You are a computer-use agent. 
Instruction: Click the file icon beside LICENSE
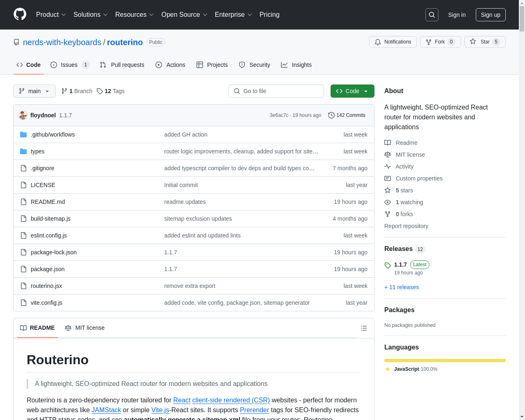point(23,185)
